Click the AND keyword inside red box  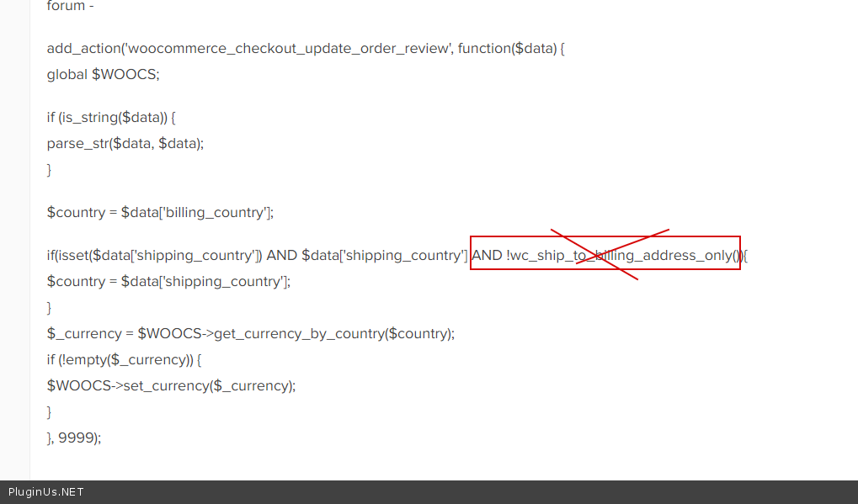click(x=487, y=255)
